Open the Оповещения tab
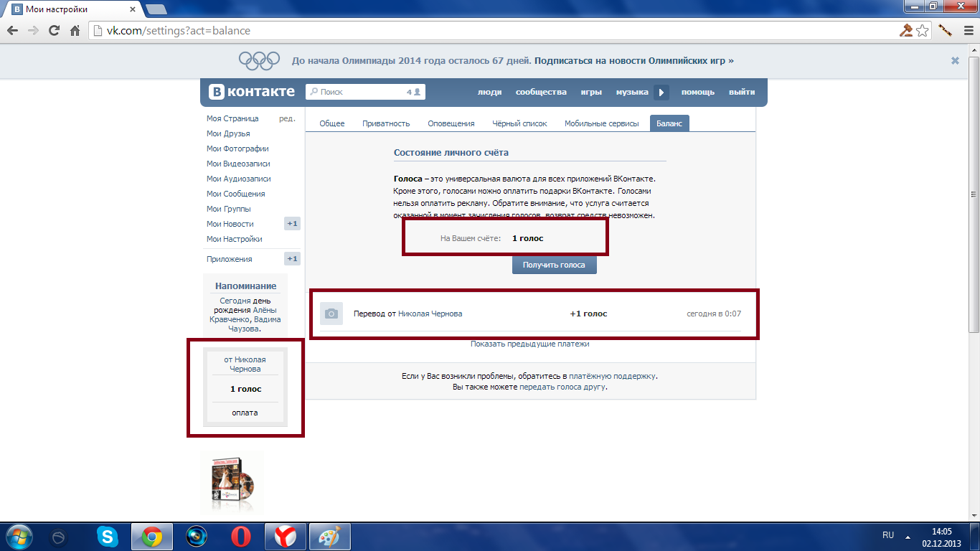This screenshot has height=551, width=980. click(451, 123)
